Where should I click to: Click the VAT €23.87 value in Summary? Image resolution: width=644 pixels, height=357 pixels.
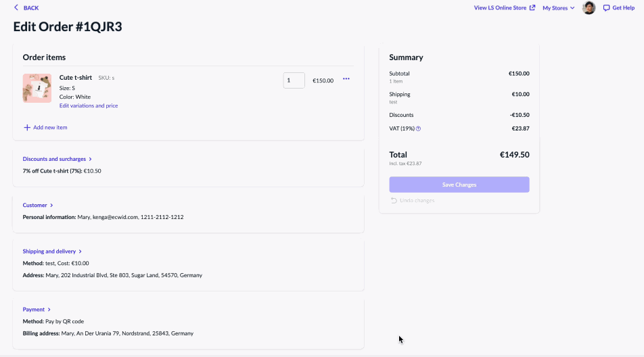pyautogui.click(x=520, y=128)
